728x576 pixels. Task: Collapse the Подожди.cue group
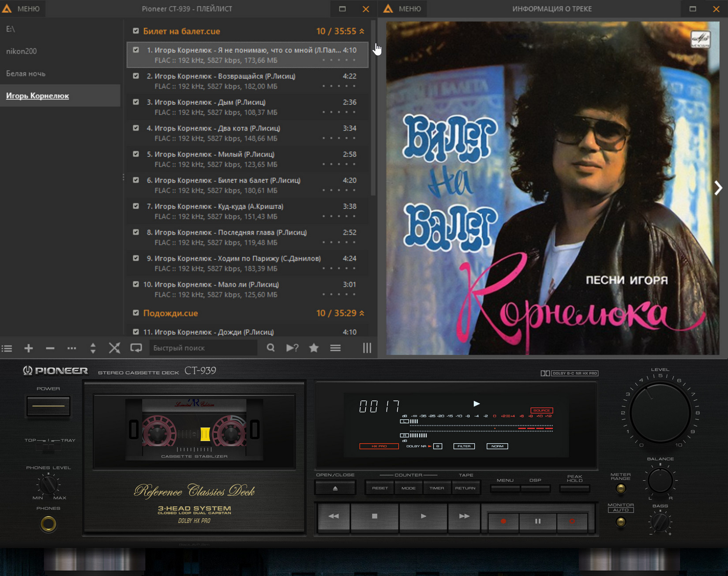(362, 313)
